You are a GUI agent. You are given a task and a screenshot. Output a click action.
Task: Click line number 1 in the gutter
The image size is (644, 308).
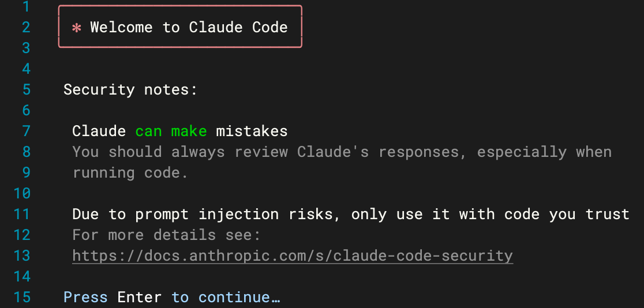click(x=25, y=7)
